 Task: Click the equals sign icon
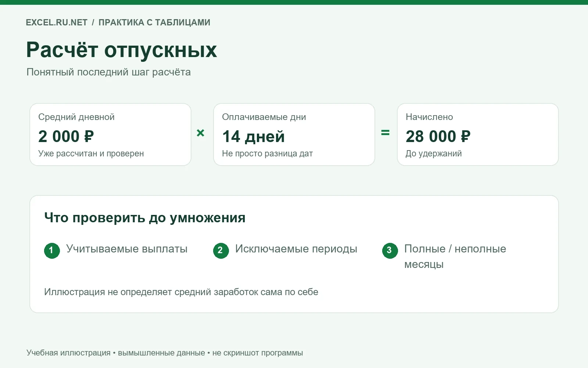(x=385, y=132)
